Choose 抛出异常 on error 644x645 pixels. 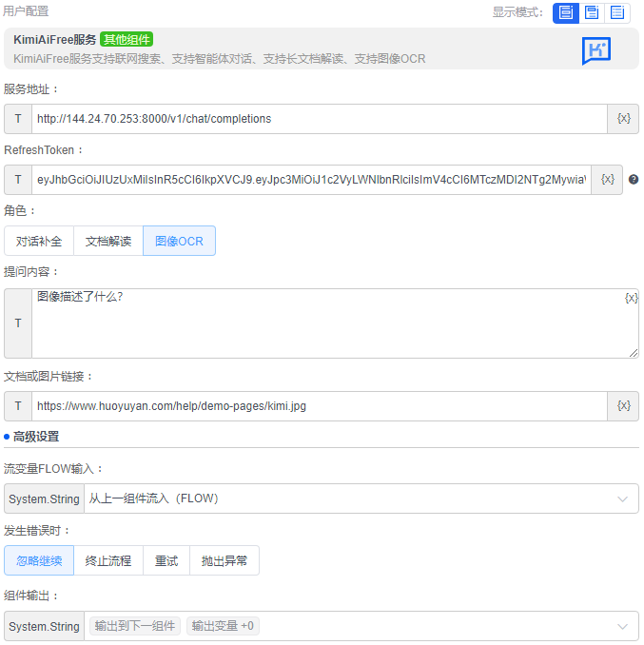click(x=224, y=560)
